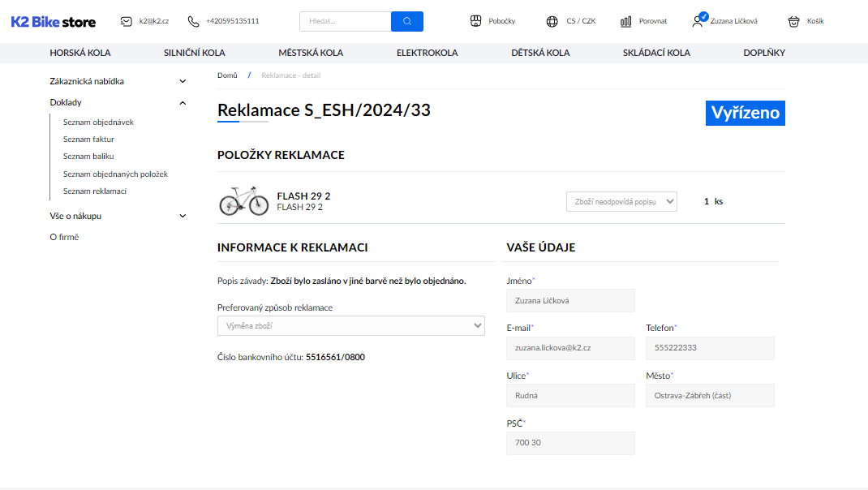This screenshot has height=490, width=868.
Task: Expand the Zákaznická nabídka sidebar section
Action: tap(183, 81)
